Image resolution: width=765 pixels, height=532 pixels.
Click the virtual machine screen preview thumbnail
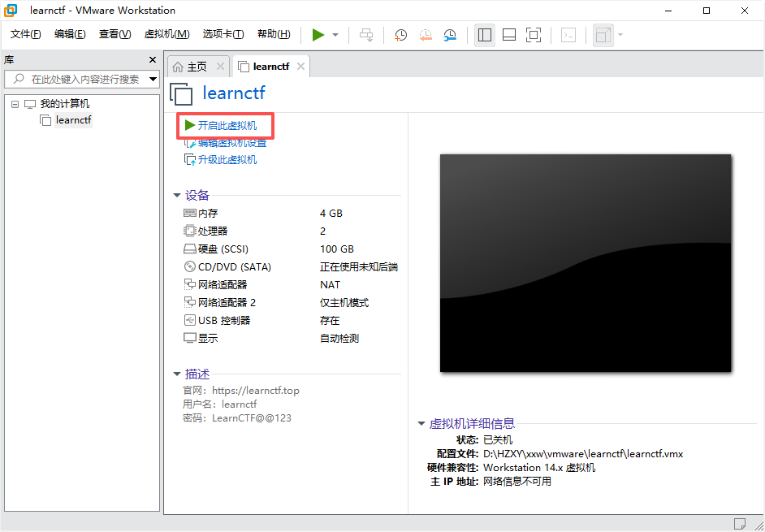586,263
